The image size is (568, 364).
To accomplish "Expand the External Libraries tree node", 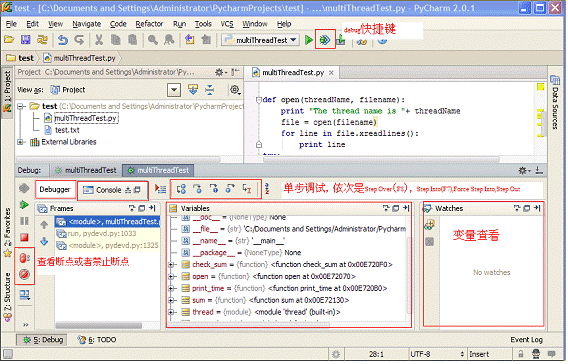I will click(x=20, y=142).
